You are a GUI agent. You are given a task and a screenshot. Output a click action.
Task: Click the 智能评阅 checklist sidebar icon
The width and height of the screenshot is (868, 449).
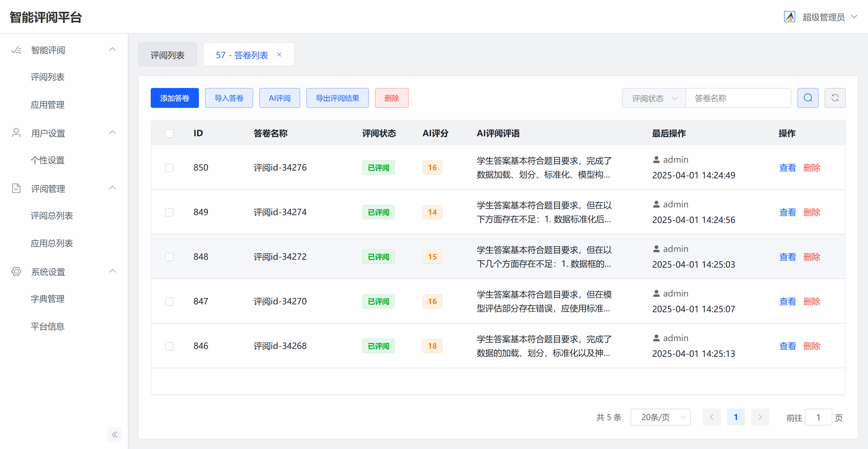(x=16, y=50)
